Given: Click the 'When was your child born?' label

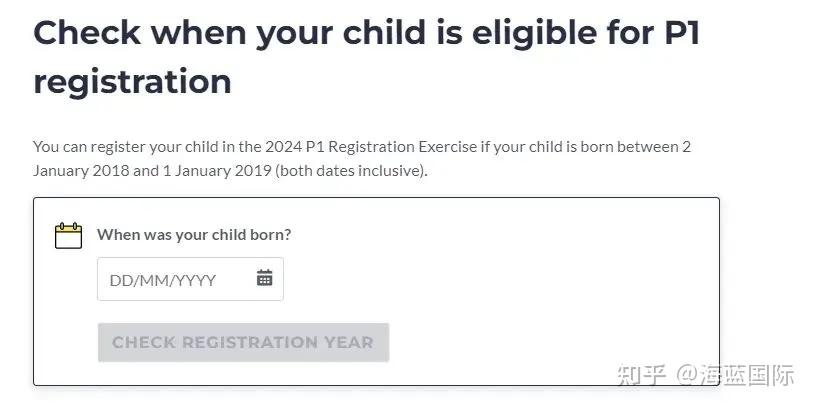Looking at the screenshot, I should (x=194, y=235).
